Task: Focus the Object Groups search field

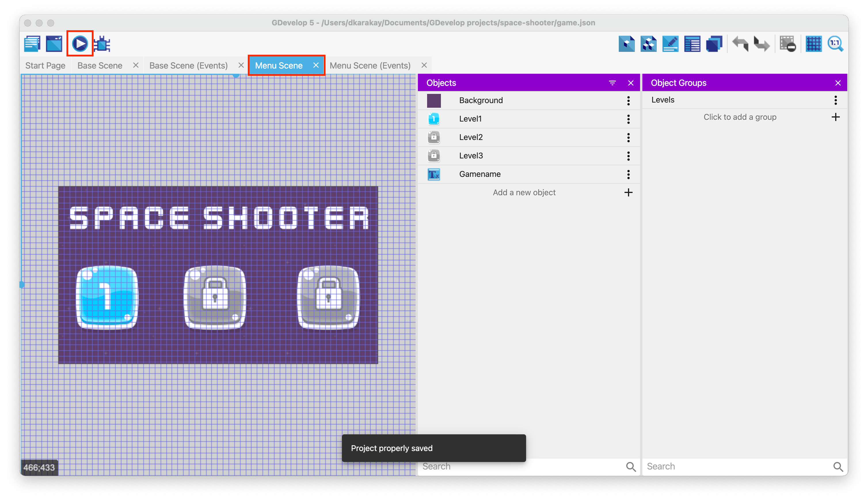Action: (738, 466)
